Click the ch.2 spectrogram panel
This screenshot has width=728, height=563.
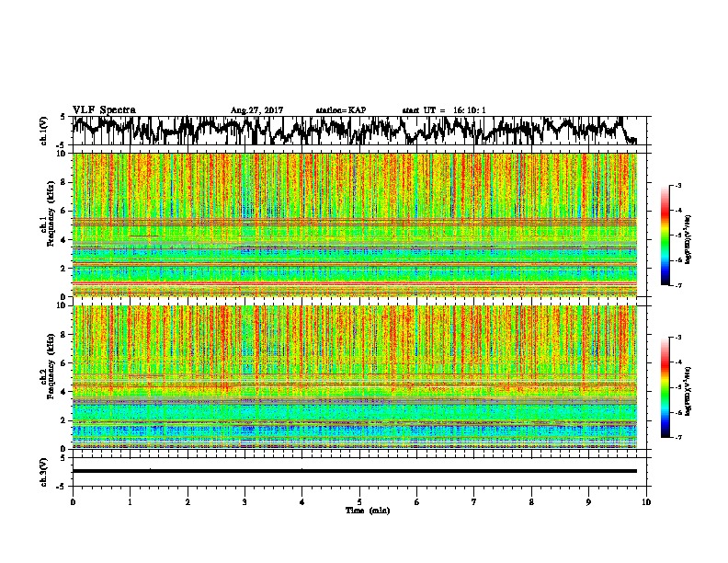point(354,377)
